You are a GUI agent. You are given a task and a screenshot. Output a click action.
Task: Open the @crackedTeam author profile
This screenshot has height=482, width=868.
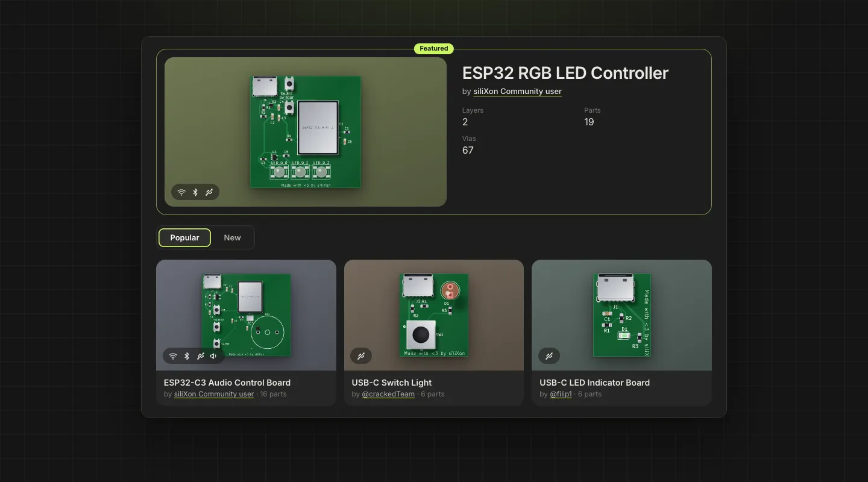click(388, 394)
